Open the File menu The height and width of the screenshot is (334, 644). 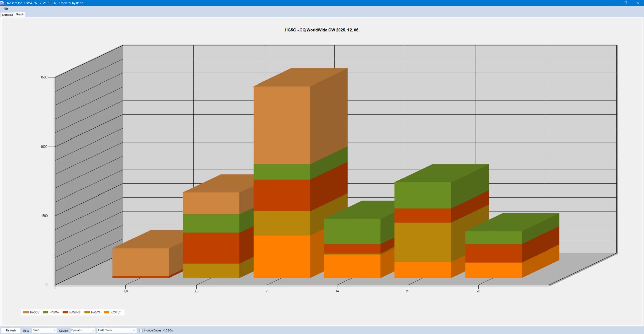point(6,9)
